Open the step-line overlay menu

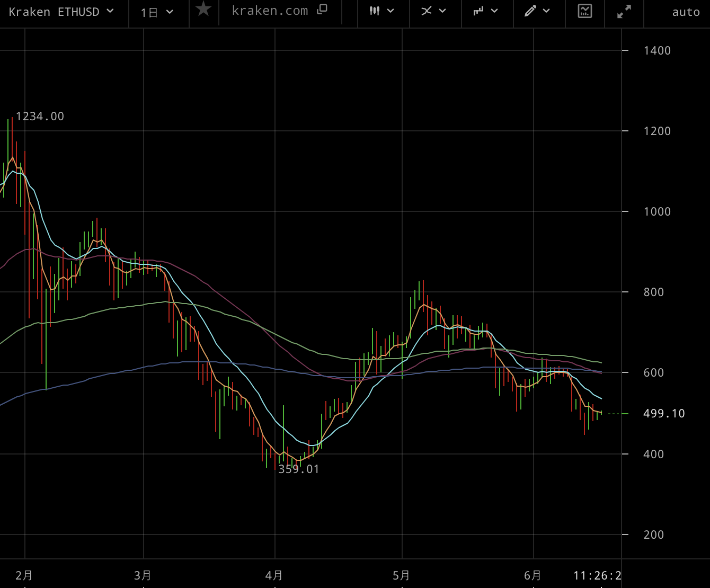(x=485, y=11)
